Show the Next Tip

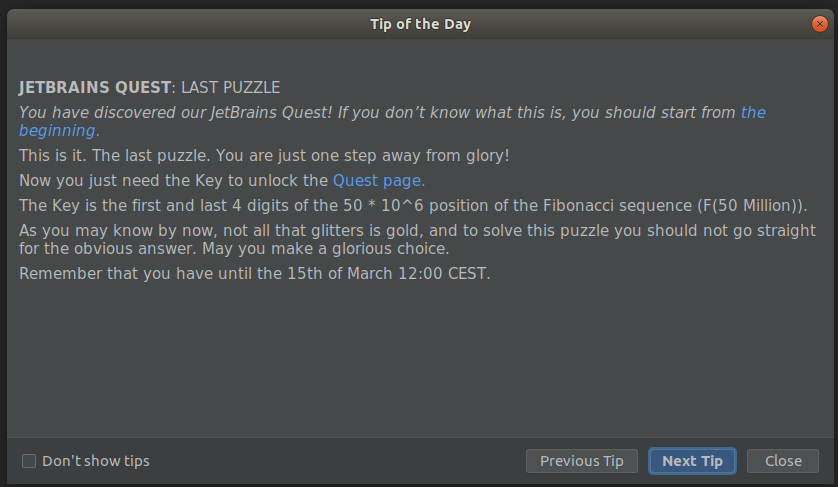pyautogui.click(x=692, y=461)
